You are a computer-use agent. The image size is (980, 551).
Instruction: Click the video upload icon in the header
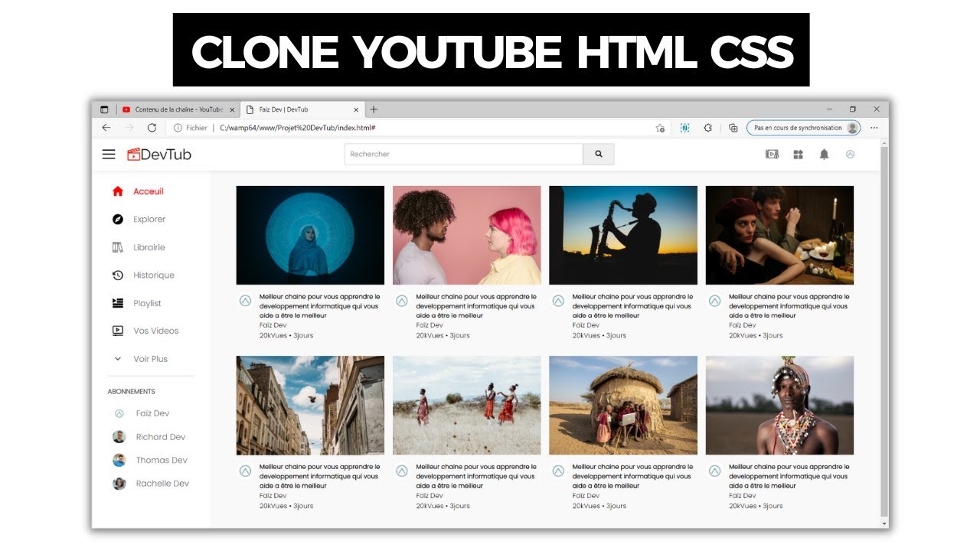coord(772,155)
